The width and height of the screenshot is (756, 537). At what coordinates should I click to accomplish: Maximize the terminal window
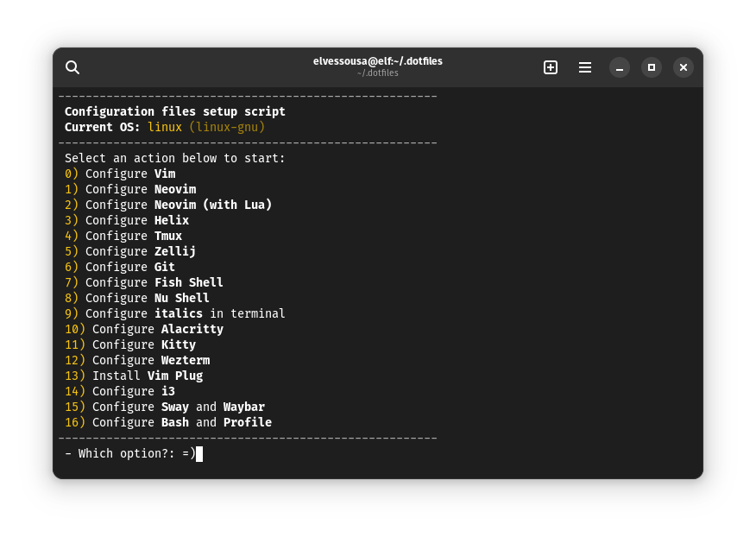tap(652, 67)
